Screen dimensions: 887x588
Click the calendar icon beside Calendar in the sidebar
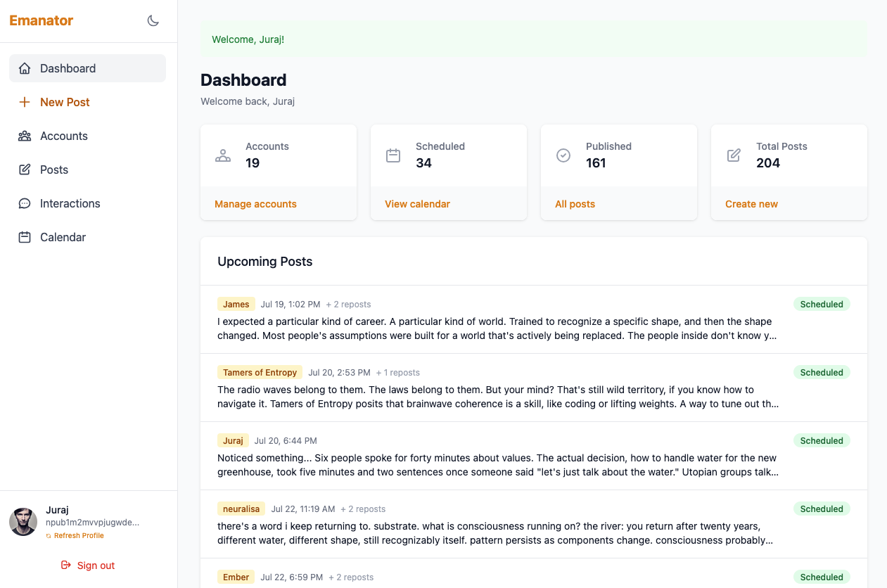[x=25, y=237]
